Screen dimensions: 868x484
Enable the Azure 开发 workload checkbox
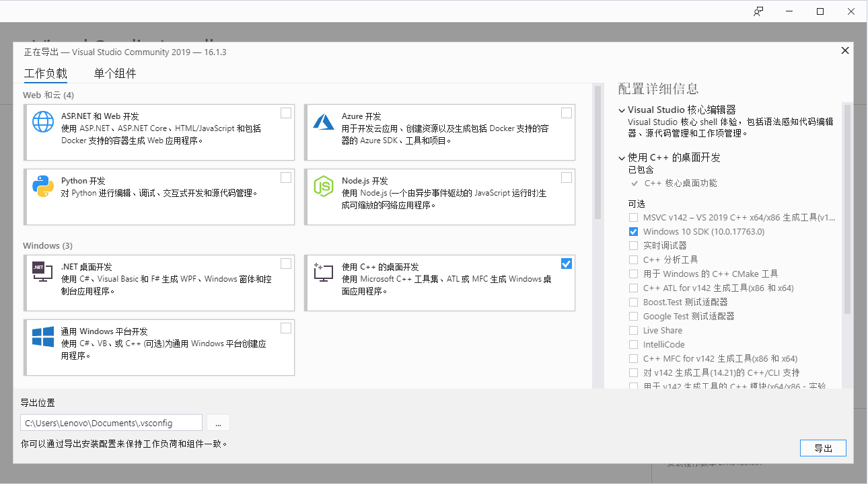pyautogui.click(x=567, y=113)
